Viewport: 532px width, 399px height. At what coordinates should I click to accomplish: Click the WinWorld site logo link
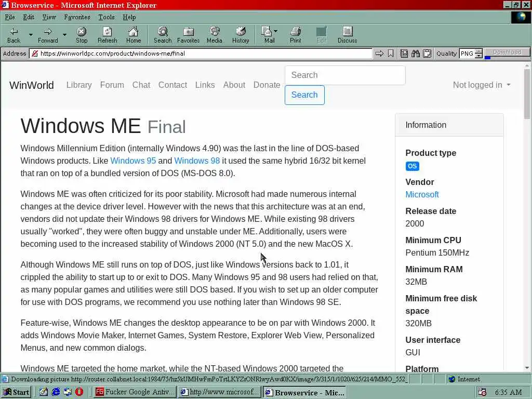[x=32, y=85]
